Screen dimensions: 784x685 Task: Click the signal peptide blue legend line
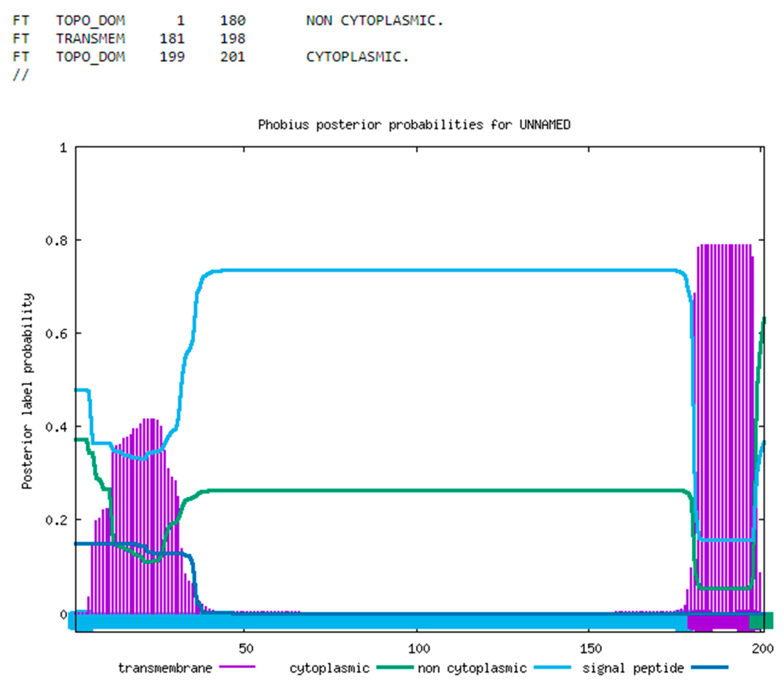(710, 668)
